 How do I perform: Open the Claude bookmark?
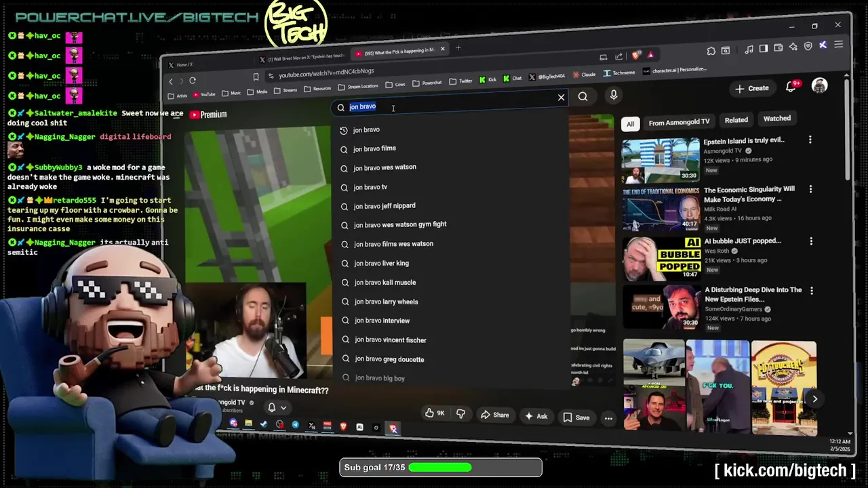585,74
